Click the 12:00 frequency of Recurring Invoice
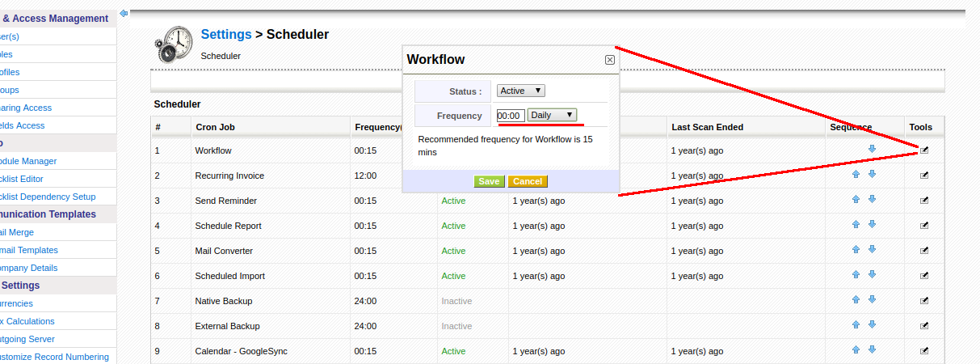This screenshot has width=980, height=364. [365, 176]
